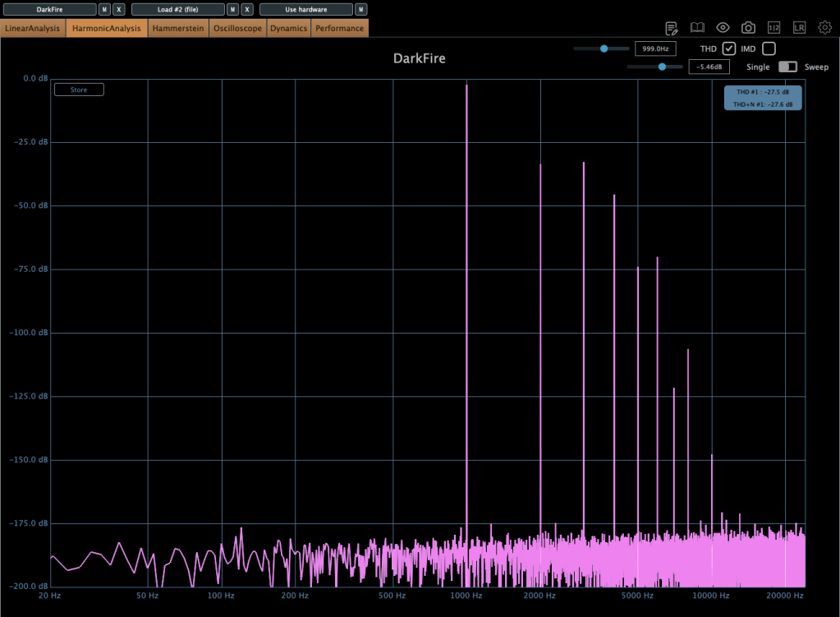Screen dimensions: 840x617
Task: Click the 999.0Hz frequency field
Action: [x=655, y=49]
